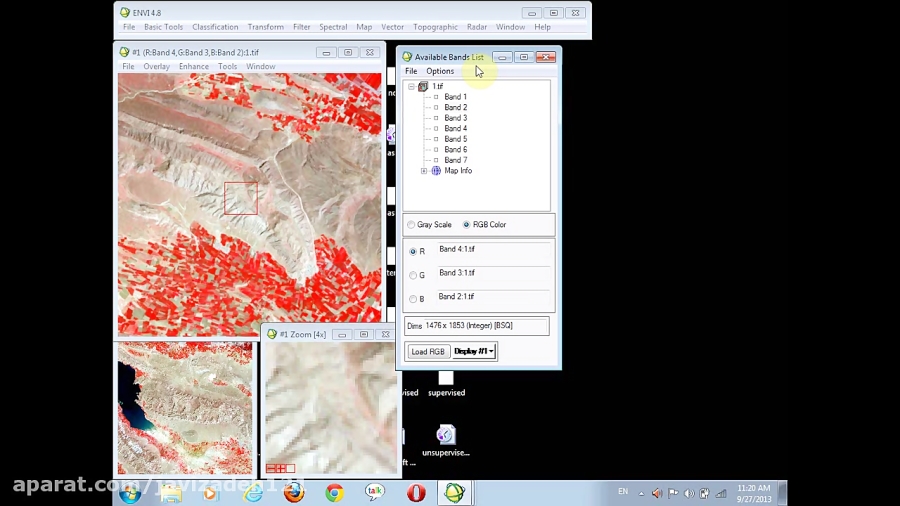This screenshot has width=900, height=506.
Task: Expand the Map Info tree node
Action: [x=424, y=171]
